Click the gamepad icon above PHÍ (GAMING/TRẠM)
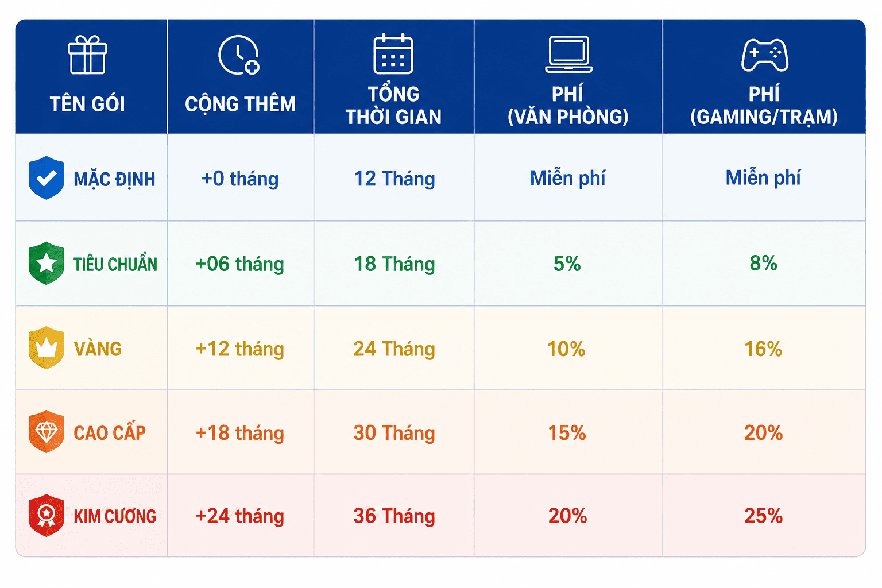The image size is (882, 588). (x=765, y=55)
